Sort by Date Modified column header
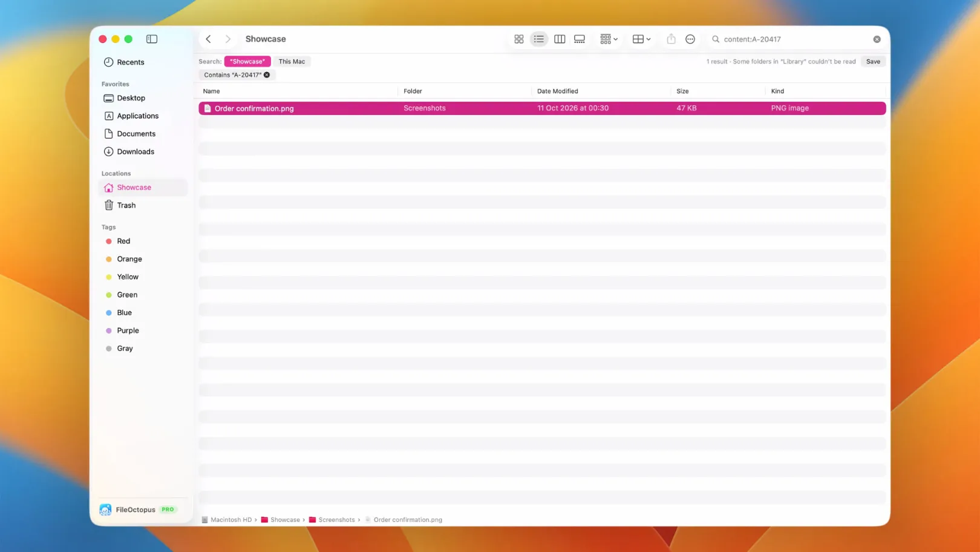The height and width of the screenshot is (552, 980). click(x=557, y=91)
